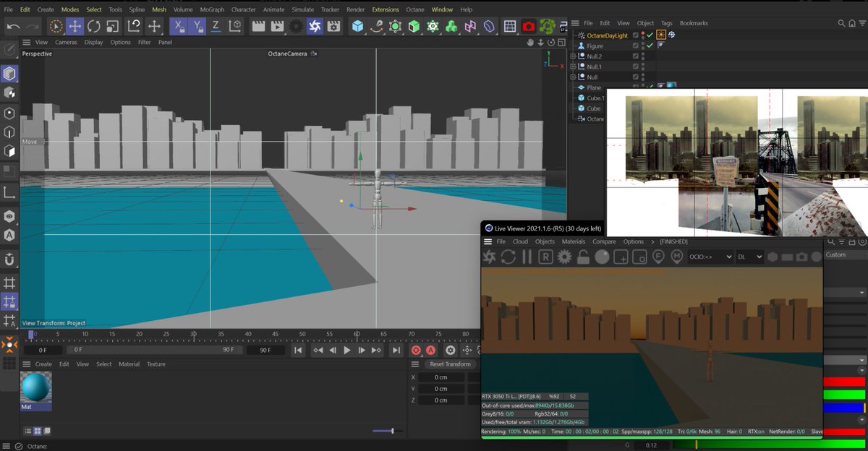868x451 pixels.
Task: Toggle Null.2 visibility dots
Action: [642, 56]
